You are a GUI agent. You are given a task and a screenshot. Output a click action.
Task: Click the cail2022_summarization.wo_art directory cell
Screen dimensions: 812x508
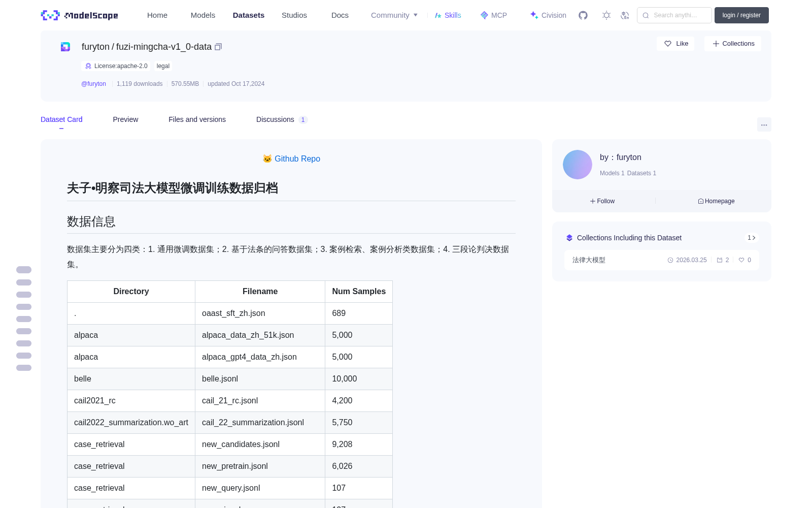click(131, 423)
